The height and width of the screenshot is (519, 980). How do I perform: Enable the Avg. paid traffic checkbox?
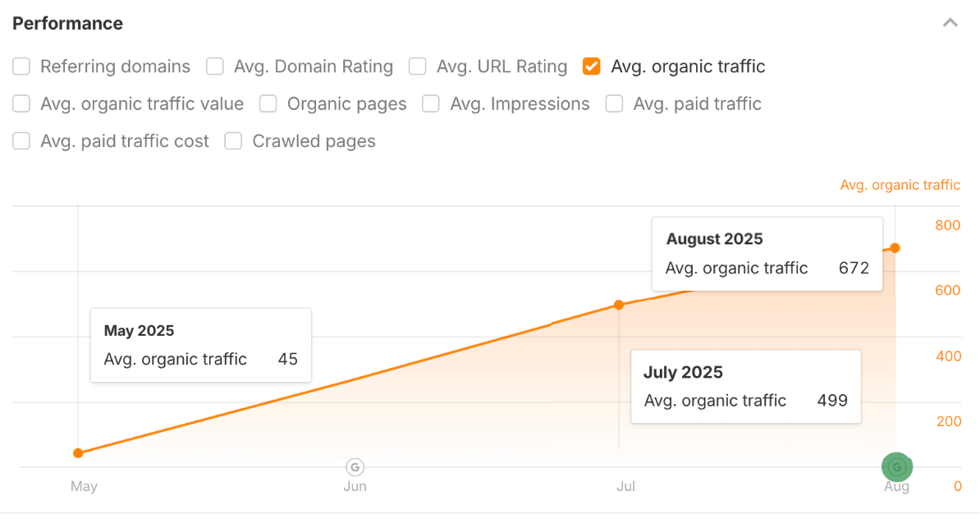(x=614, y=103)
